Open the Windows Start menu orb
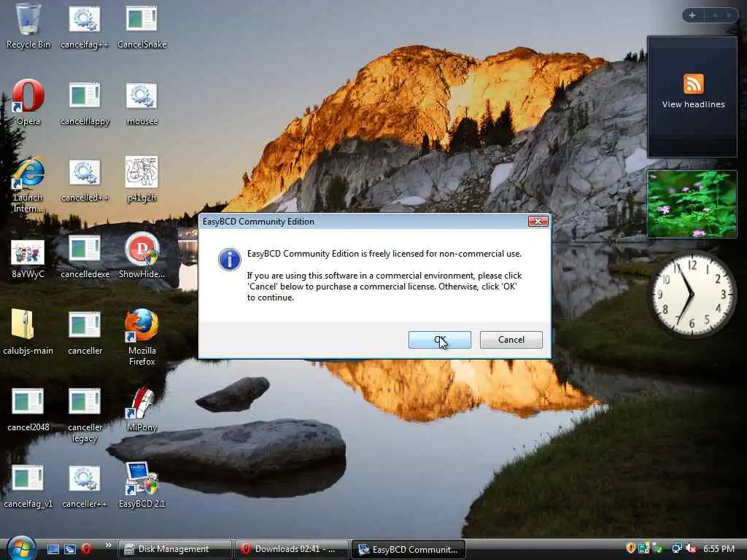The height and width of the screenshot is (560, 747). pyautogui.click(x=21, y=548)
